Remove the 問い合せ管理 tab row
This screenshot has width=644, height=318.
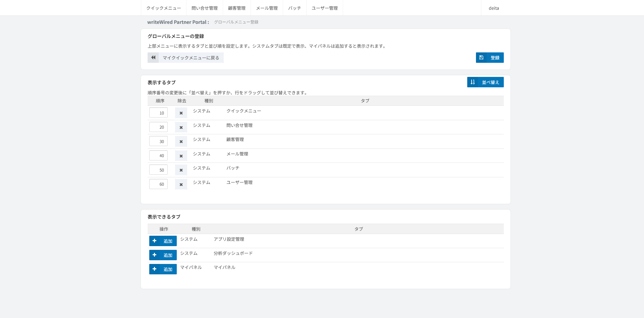point(181,128)
